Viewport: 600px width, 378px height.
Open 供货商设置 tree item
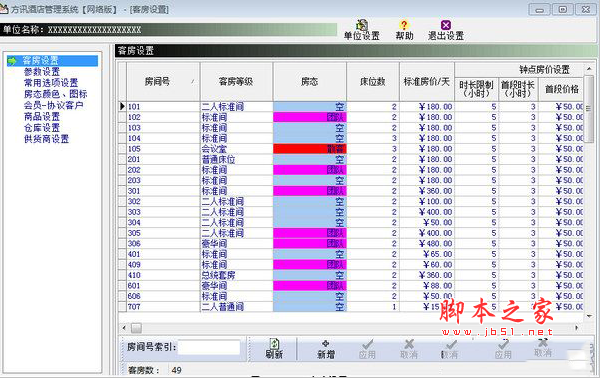click(46, 138)
